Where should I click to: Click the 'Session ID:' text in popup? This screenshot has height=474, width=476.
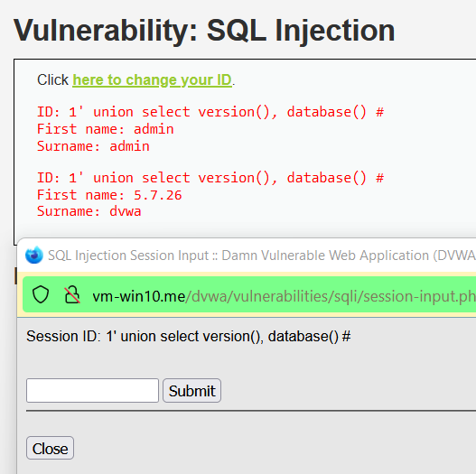coord(63,336)
